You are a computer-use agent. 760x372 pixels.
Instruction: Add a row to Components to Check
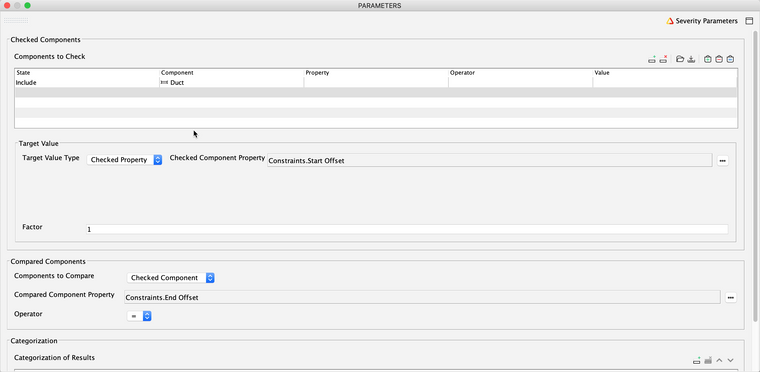tap(652, 59)
